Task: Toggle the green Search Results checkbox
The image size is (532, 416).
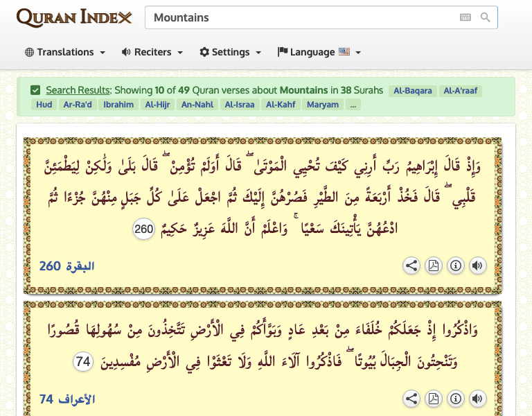Action: 35,90
